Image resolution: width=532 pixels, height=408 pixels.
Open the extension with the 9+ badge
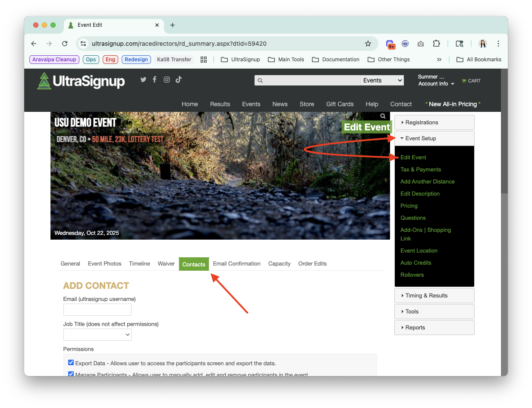390,44
